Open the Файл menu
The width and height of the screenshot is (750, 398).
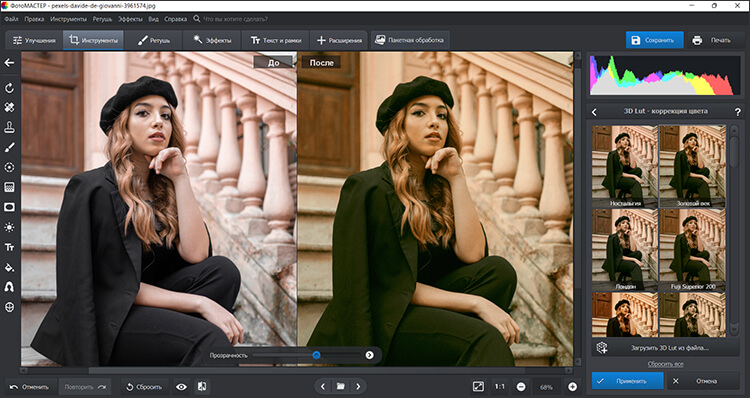tap(11, 19)
